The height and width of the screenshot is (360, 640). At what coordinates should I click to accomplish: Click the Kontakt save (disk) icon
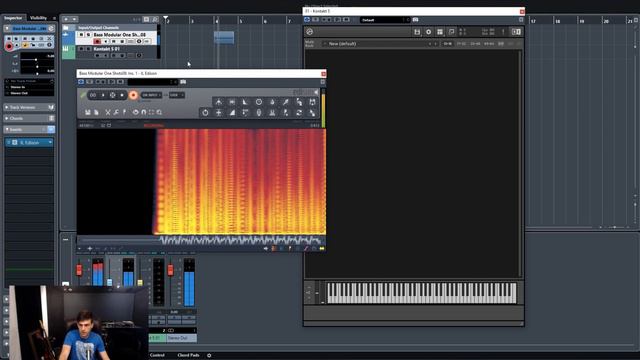(417, 32)
